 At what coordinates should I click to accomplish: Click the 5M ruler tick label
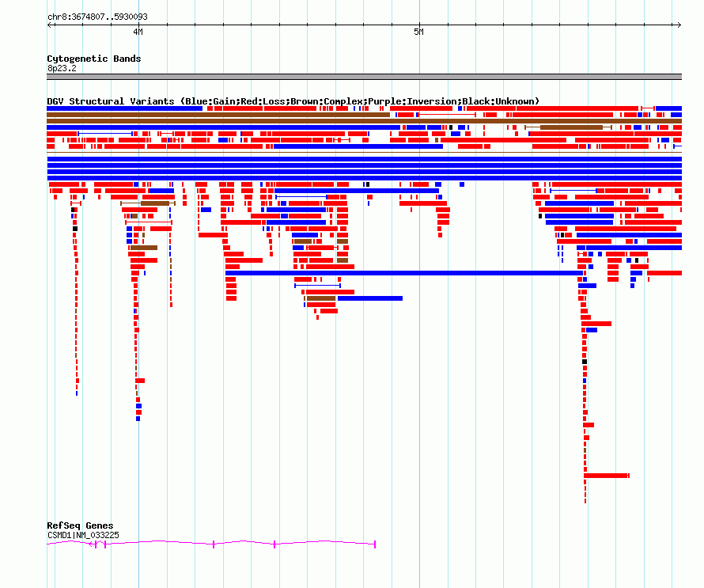(418, 32)
